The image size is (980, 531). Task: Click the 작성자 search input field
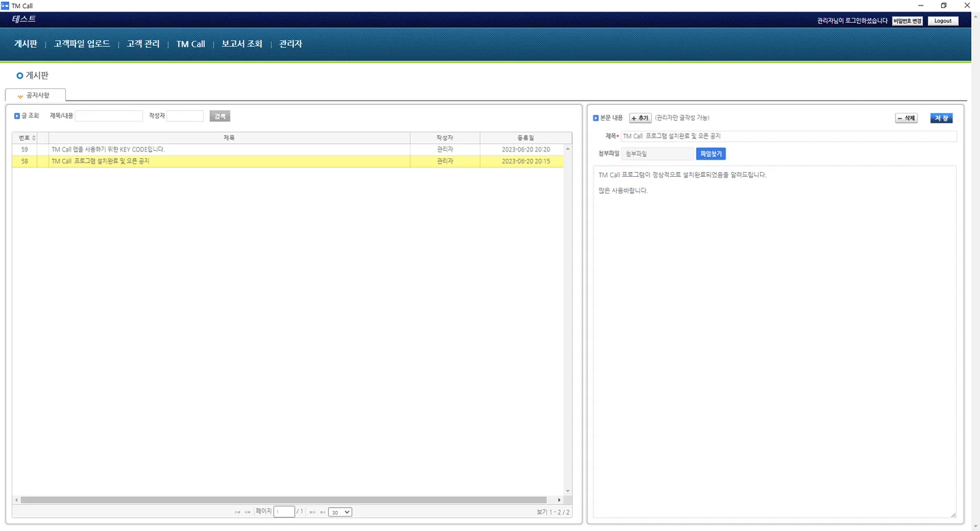click(185, 116)
